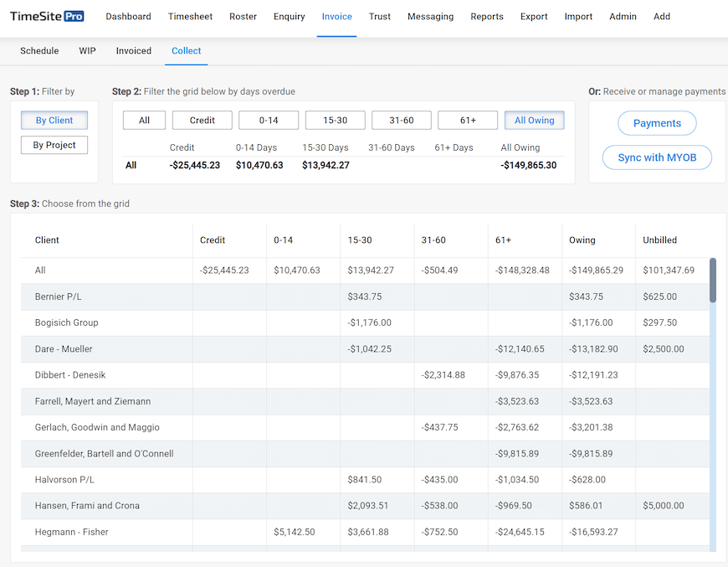Click Bernier P/L unbilled $625.00

[659, 296]
